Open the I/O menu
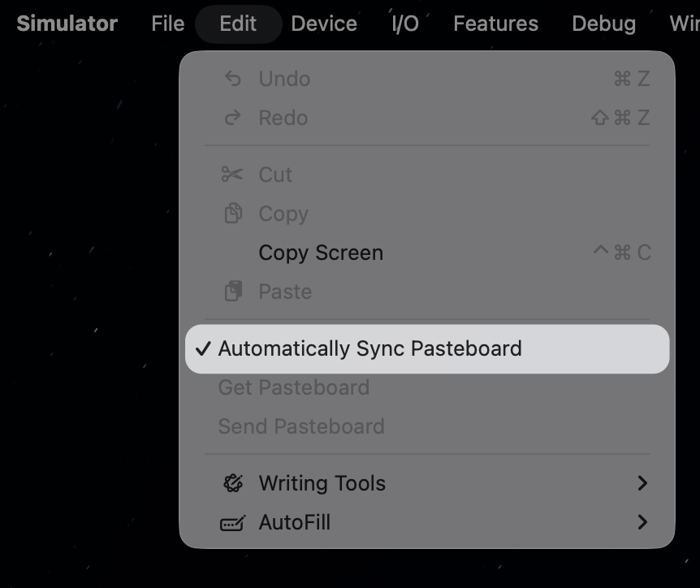This screenshot has height=588, width=700. [x=405, y=24]
